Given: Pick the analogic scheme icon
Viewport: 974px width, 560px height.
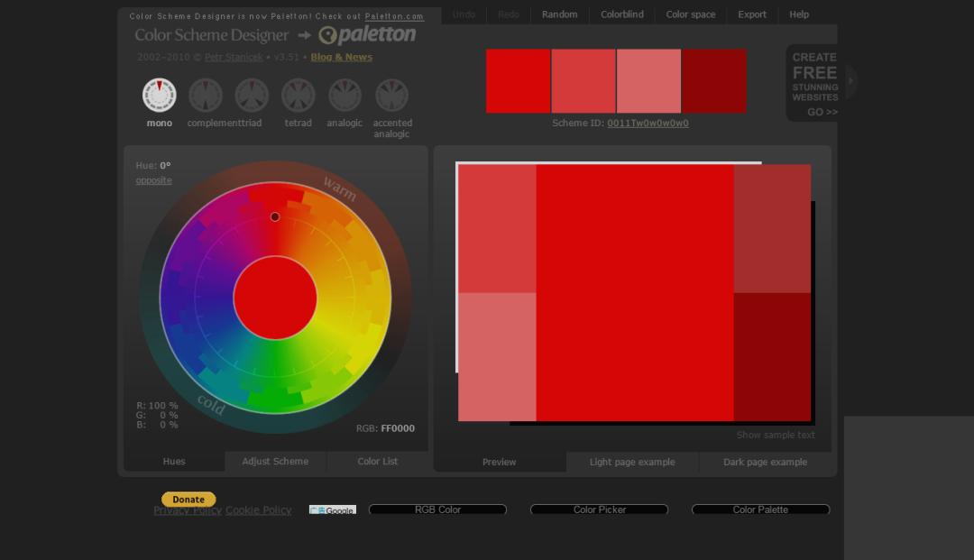Looking at the screenshot, I should 345,96.
